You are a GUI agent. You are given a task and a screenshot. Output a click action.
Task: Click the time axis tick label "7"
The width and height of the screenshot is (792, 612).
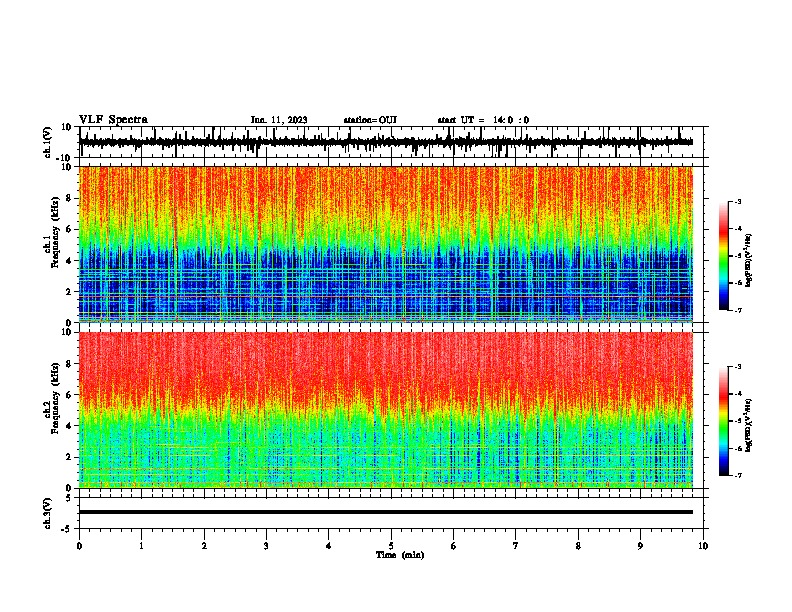[x=516, y=546]
